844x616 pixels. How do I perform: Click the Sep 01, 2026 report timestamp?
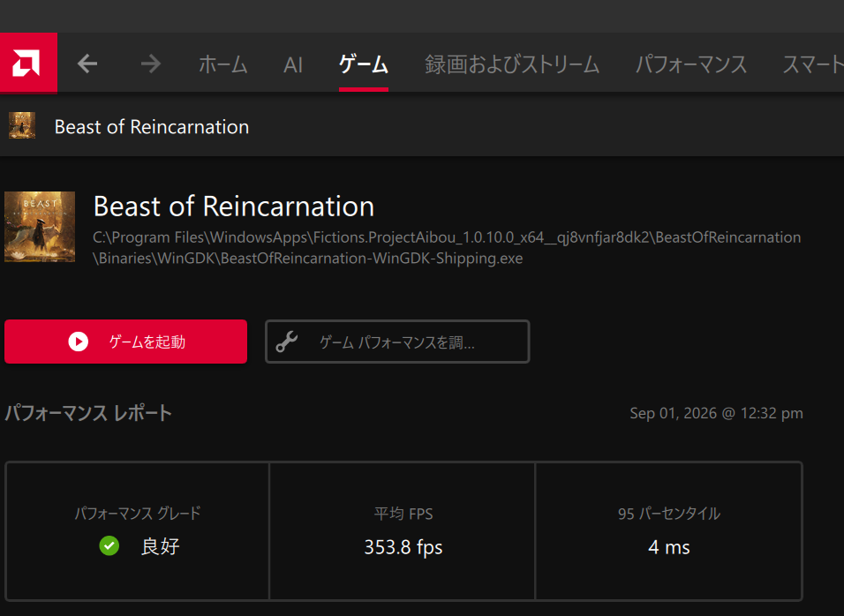pyautogui.click(x=717, y=413)
